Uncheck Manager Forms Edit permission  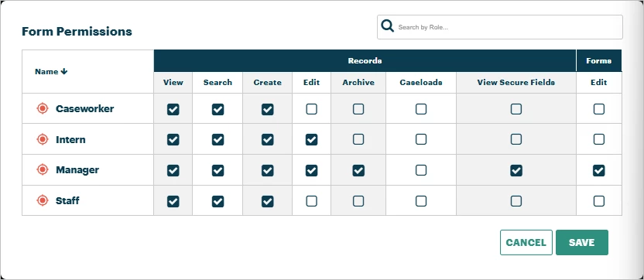click(599, 170)
